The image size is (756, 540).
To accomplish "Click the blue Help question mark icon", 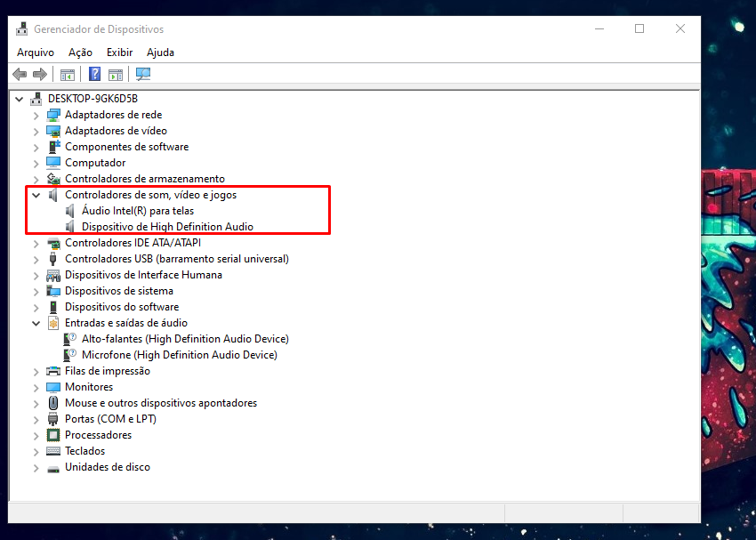I will (95, 74).
